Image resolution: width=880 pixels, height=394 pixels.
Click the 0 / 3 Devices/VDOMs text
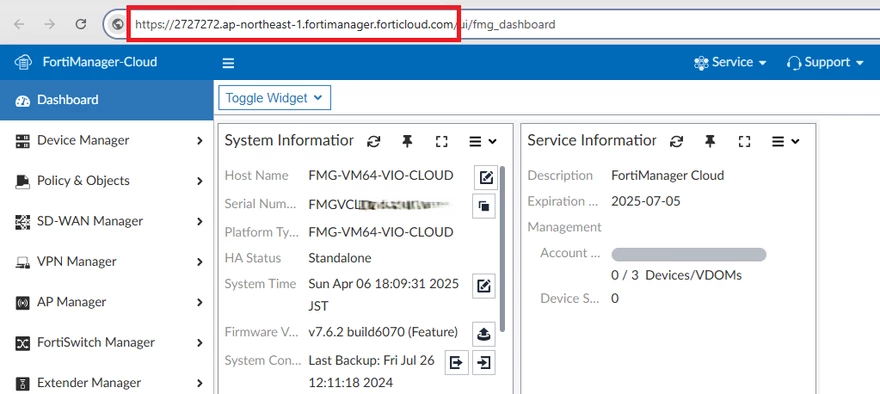[677, 275]
